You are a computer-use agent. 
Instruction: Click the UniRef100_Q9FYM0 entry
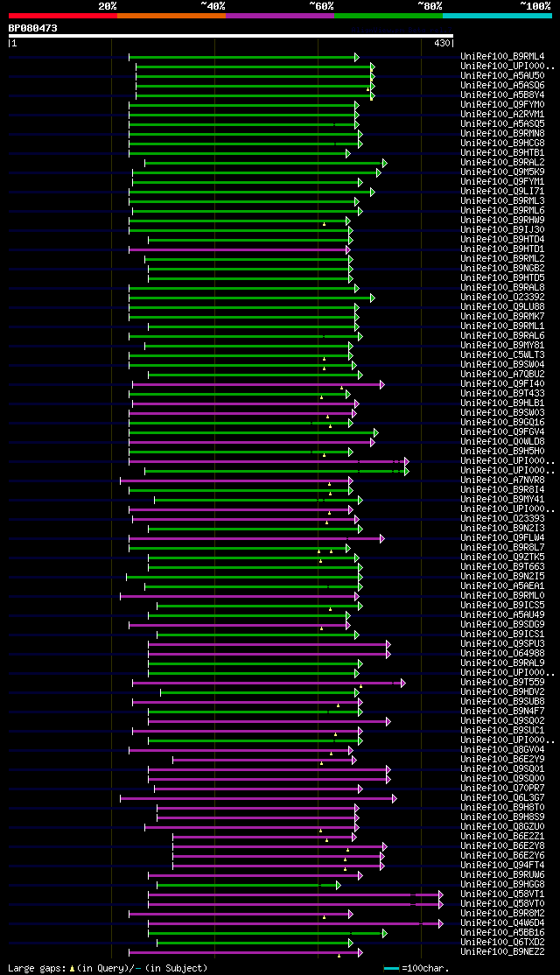[503, 104]
